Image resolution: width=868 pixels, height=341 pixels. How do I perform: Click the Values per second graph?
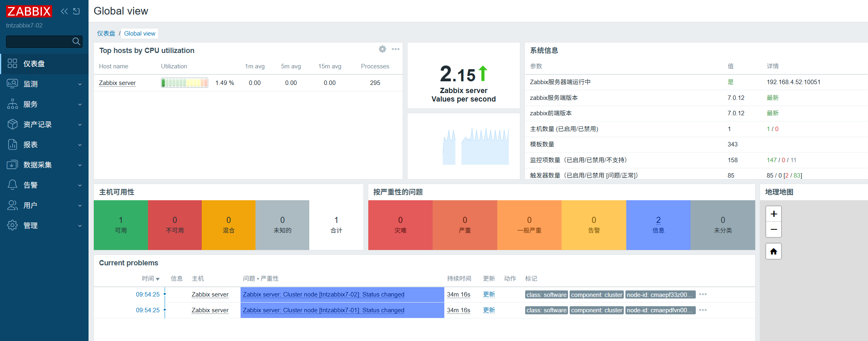point(464,146)
